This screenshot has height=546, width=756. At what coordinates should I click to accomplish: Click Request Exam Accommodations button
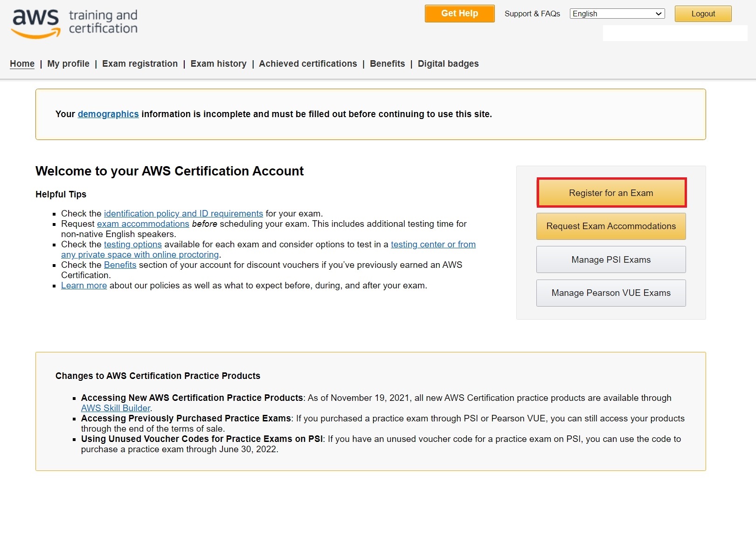(x=611, y=226)
